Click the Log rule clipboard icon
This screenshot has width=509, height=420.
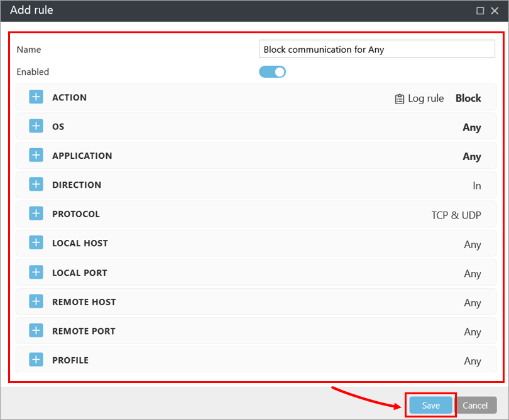(x=400, y=99)
